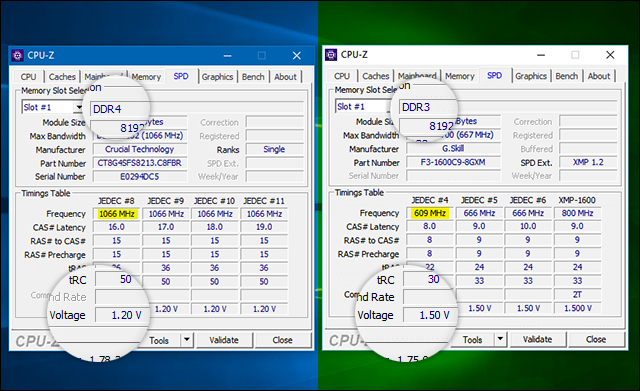Click the Crucial Technology manufacturer value
This screenshot has width=640, height=391.
point(140,149)
